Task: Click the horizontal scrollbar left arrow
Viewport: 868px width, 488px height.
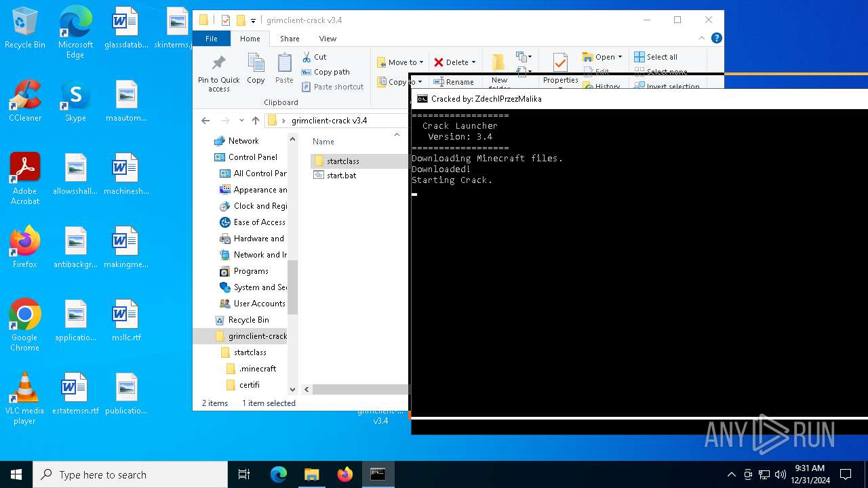Action: point(307,390)
